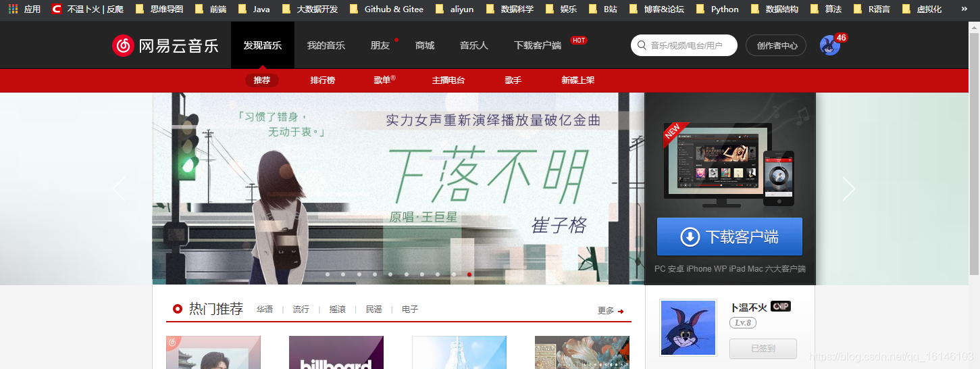Click the 热门推荐 heading

[216, 309]
